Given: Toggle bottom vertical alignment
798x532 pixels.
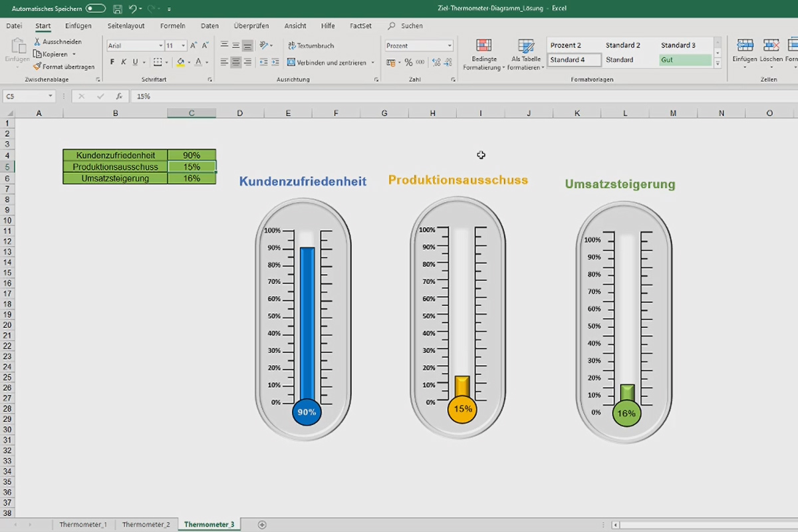Looking at the screenshot, I should [x=247, y=46].
